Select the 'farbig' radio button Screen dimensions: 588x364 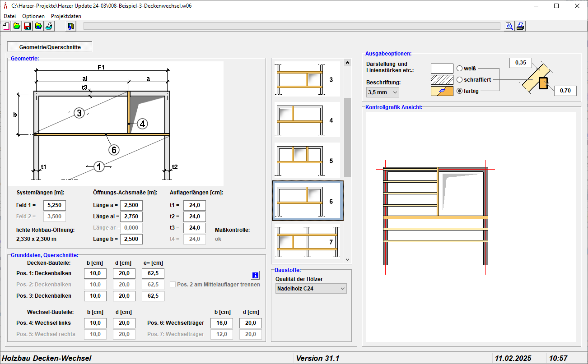460,91
